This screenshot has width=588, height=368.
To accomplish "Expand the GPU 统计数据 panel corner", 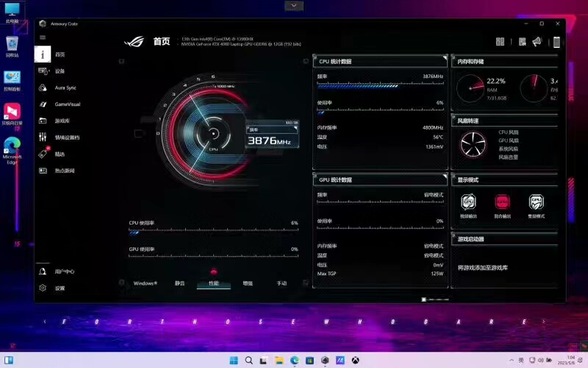I will coord(445,176).
